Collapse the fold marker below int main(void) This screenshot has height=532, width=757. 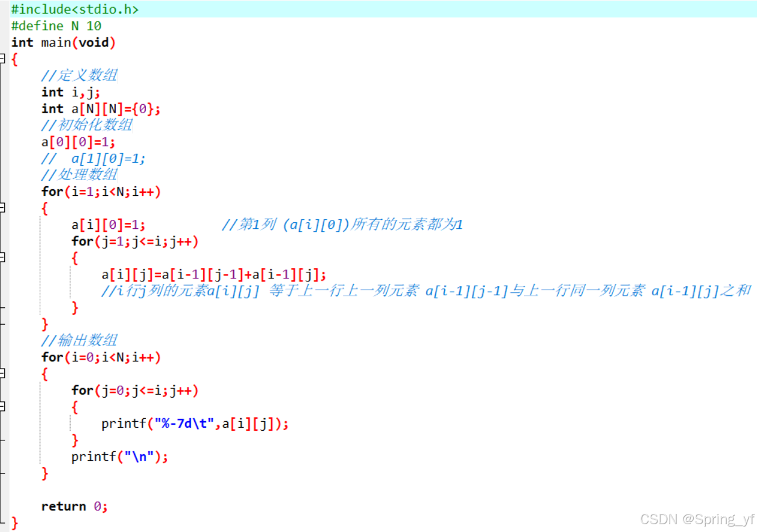(2, 58)
